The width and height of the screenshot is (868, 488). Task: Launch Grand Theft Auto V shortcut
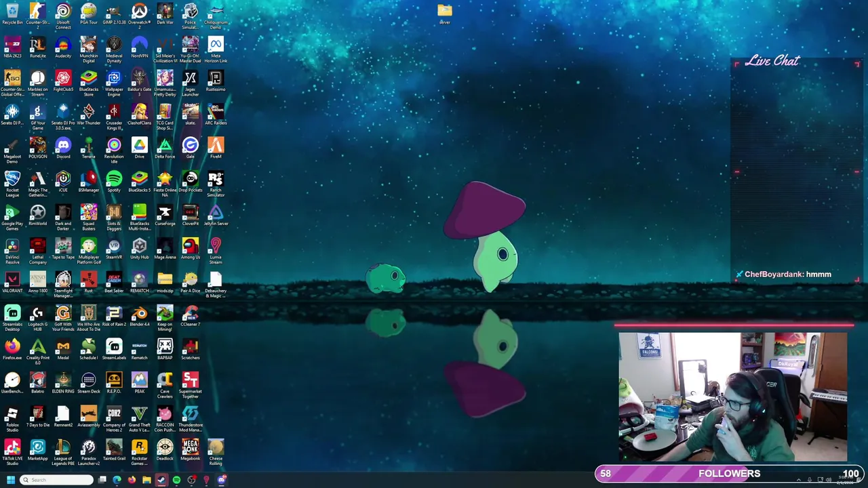pos(139,420)
